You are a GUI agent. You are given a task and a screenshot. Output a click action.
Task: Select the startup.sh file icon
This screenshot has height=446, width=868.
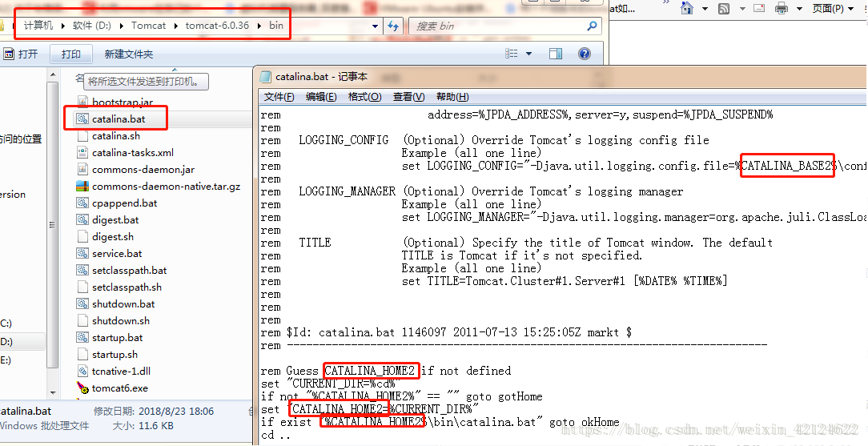tap(82, 354)
